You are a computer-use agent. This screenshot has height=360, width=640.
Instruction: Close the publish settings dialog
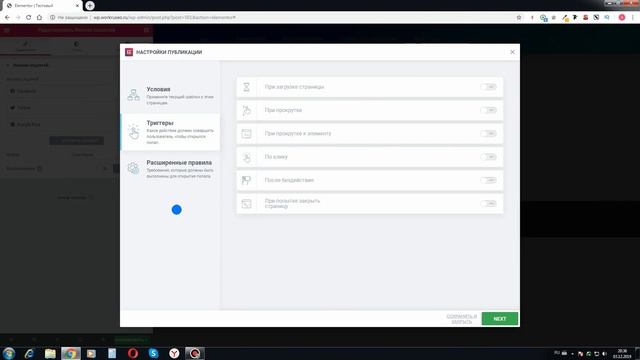tap(512, 52)
